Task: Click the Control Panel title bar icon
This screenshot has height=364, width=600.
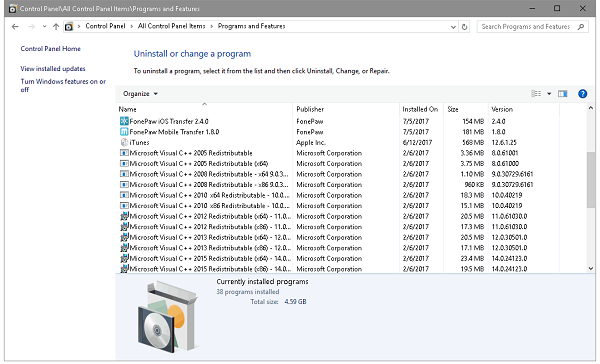Action: (x=12, y=8)
